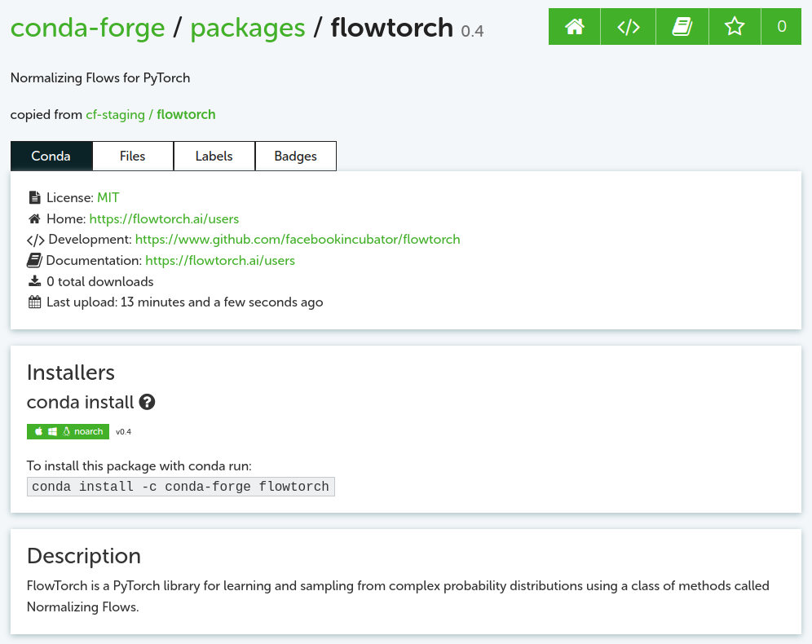
Task: Open documentation via the book icon
Action: [x=682, y=26]
